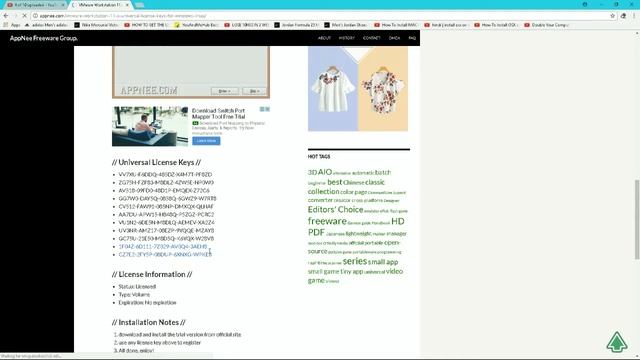Open the tiny app hot tag

pos(351,271)
